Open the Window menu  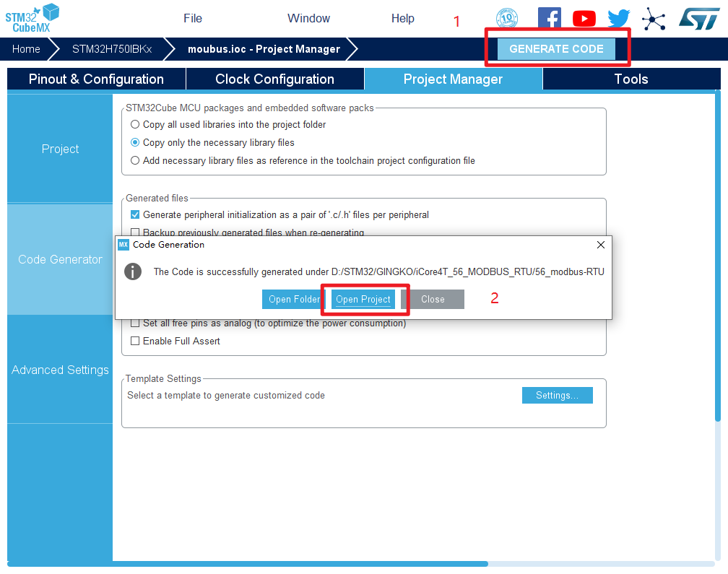point(308,19)
